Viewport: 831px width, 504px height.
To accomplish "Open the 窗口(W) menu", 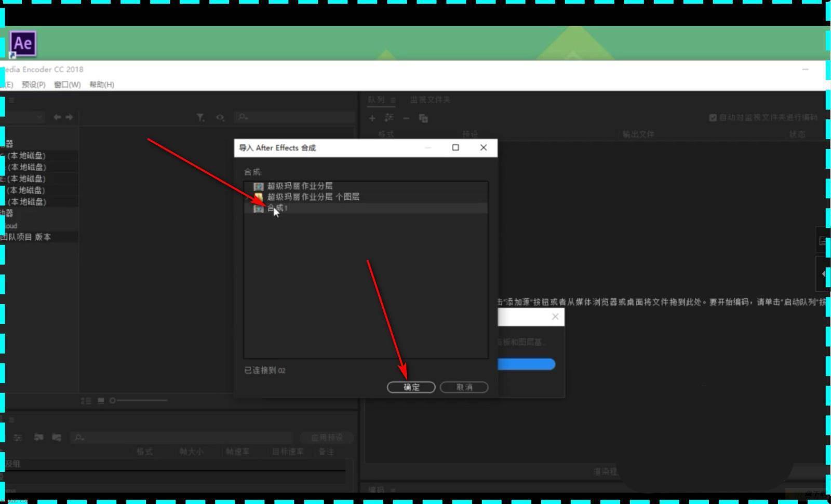I will [x=68, y=85].
